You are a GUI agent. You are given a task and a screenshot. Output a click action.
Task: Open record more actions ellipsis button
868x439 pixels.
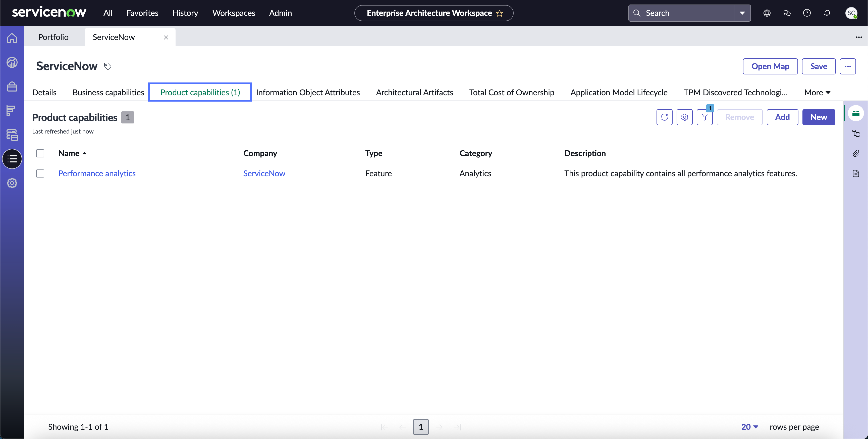pyautogui.click(x=848, y=66)
